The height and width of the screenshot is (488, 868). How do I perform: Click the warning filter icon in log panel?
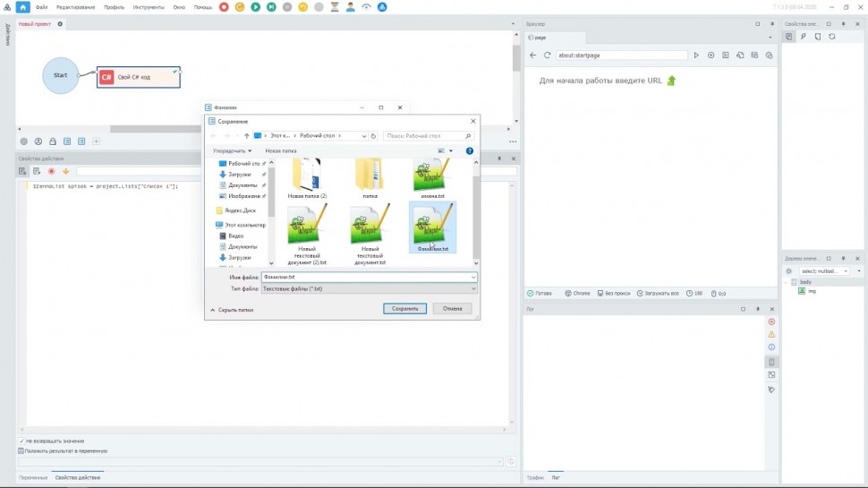pos(771,334)
